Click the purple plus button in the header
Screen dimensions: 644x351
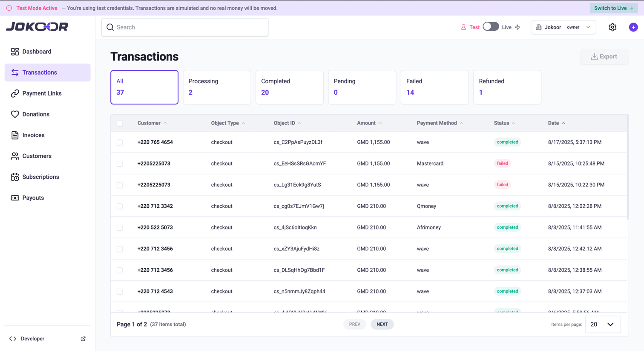pyautogui.click(x=633, y=27)
